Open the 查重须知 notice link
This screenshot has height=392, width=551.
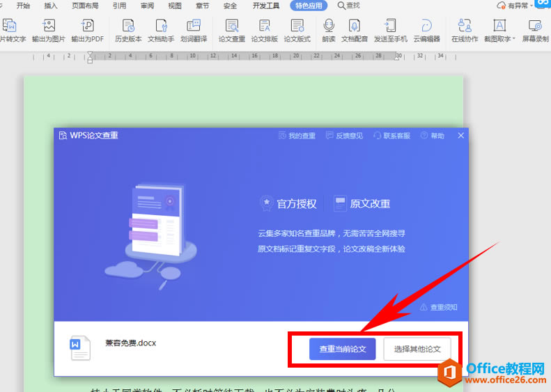(x=439, y=307)
